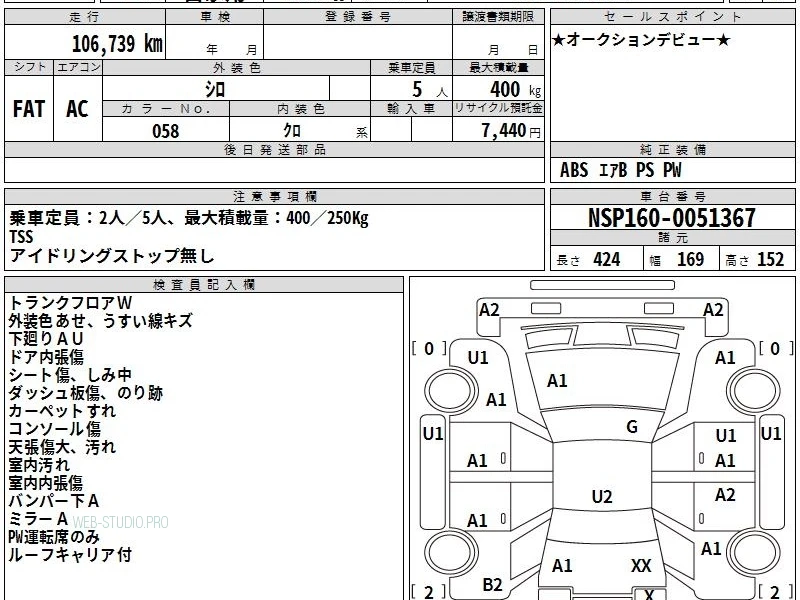Screen dimensions: 800x600
Task: Click the mileage value 106,739 km
Action: coord(117,43)
